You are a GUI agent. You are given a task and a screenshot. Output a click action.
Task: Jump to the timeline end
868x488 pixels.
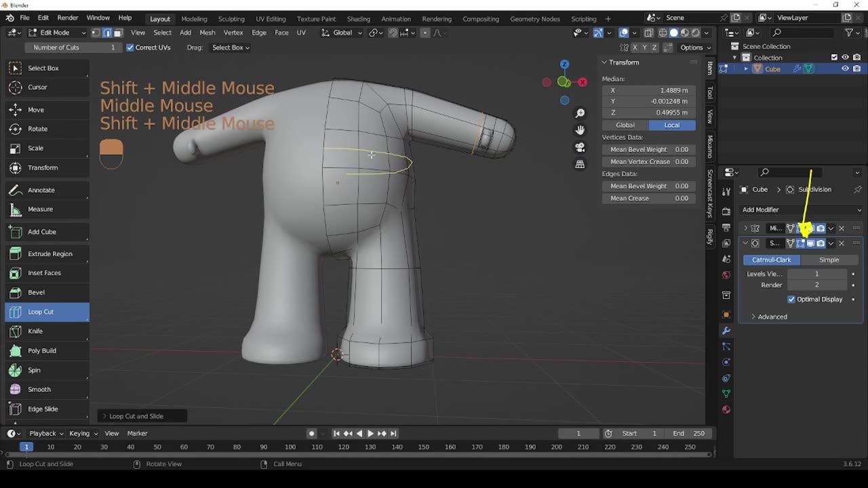tap(393, 433)
